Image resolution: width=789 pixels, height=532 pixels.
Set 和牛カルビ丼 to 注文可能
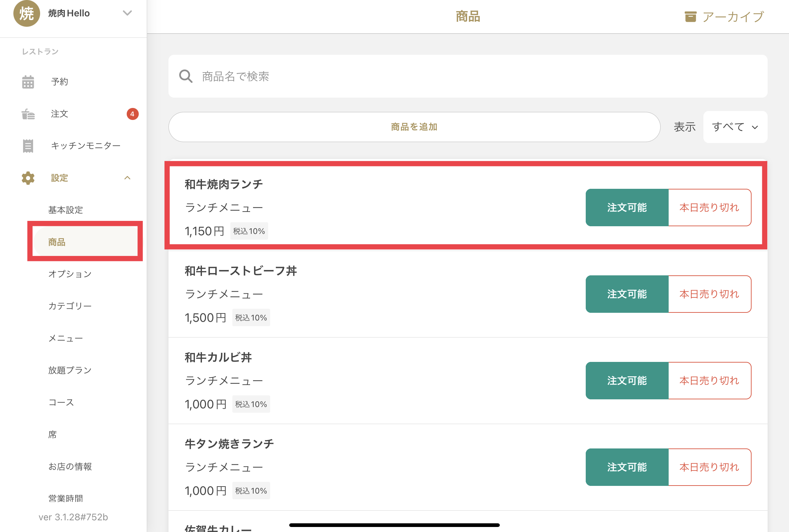(627, 380)
